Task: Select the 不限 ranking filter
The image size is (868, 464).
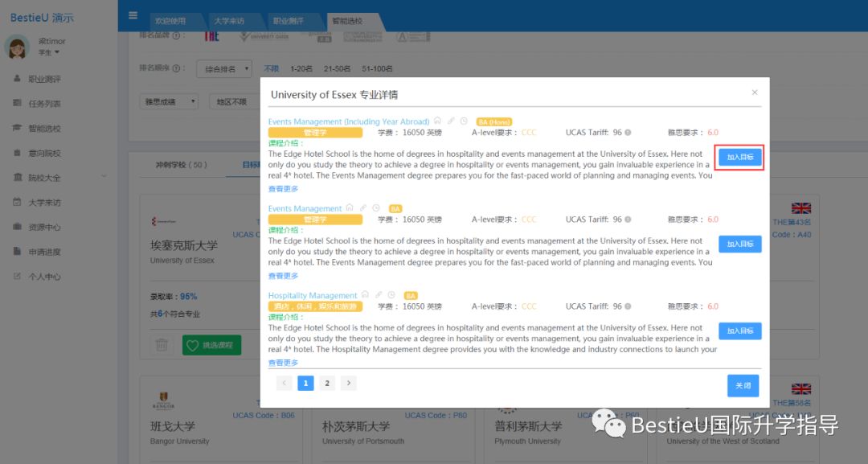Action: [x=272, y=68]
